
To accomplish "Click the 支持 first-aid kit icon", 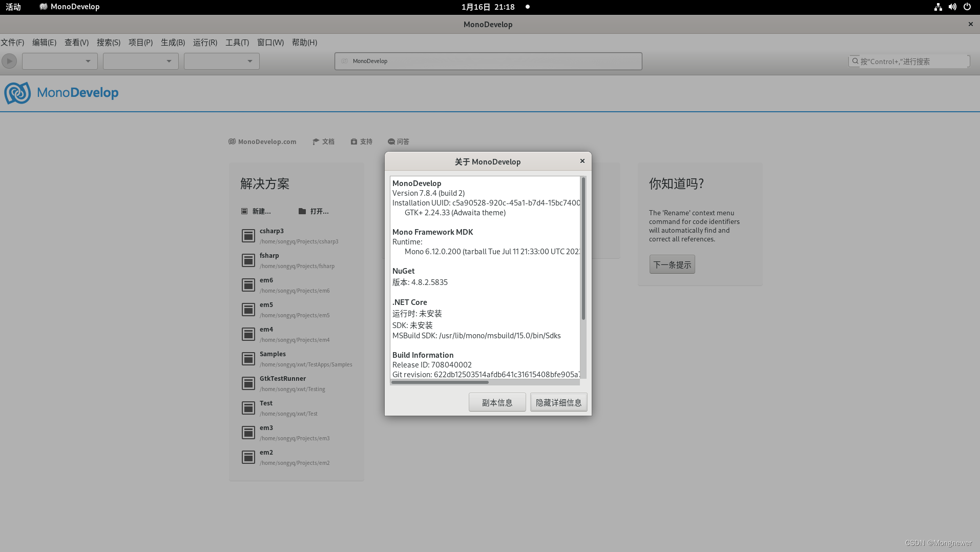I will click(x=353, y=141).
